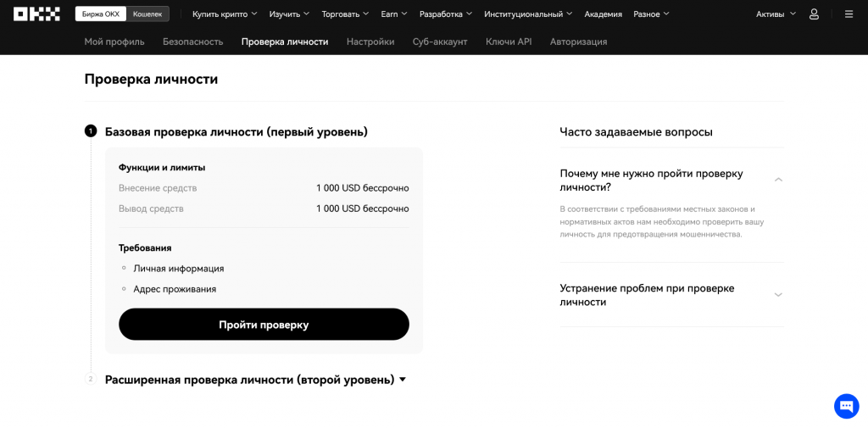The height and width of the screenshot is (428, 868).
Task: Open the hamburger menu icon
Action: [x=849, y=14]
